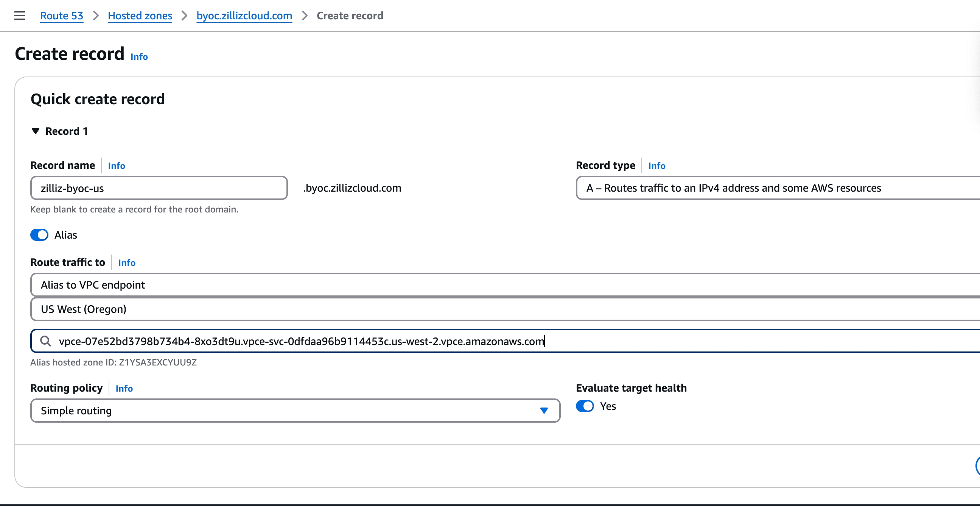Toggle Evaluate target health switch

(x=585, y=406)
